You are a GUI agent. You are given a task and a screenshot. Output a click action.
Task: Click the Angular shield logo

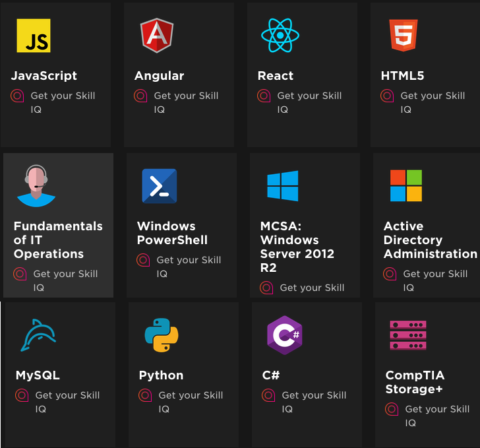pyautogui.click(x=157, y=35)
